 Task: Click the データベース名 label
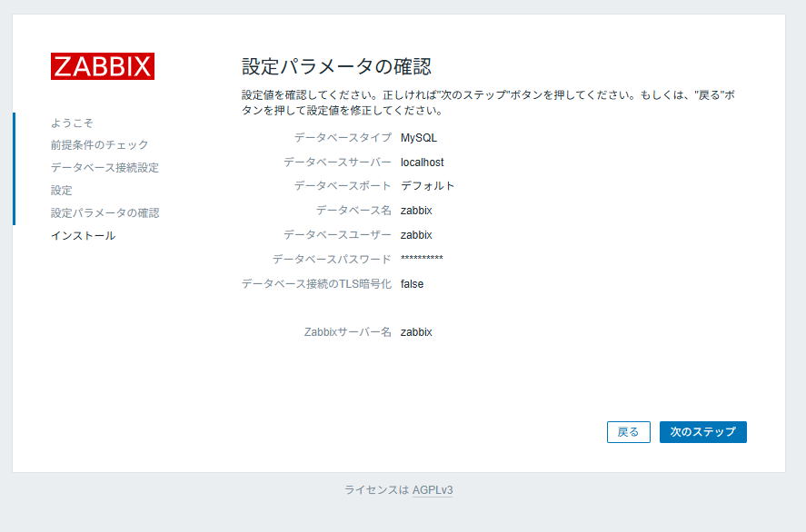click(x=353, y=211)
